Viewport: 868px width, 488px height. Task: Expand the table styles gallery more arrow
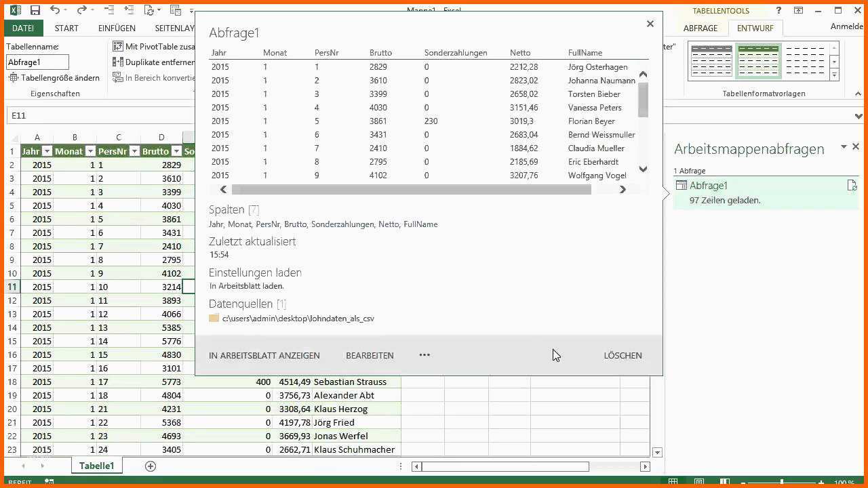click(834, 75)
